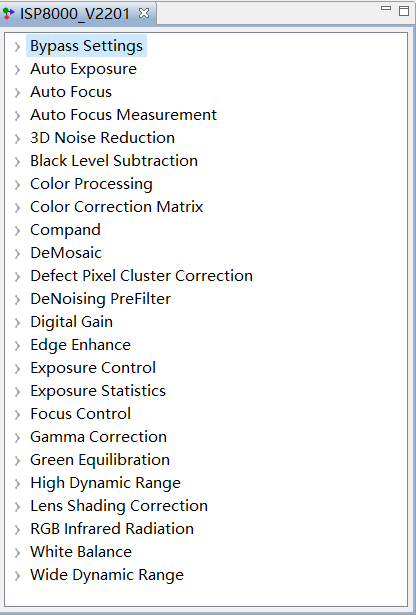Select Lens Shading Correction item
416x615 pixels.
pyautogui.click(x=119, y=506)
